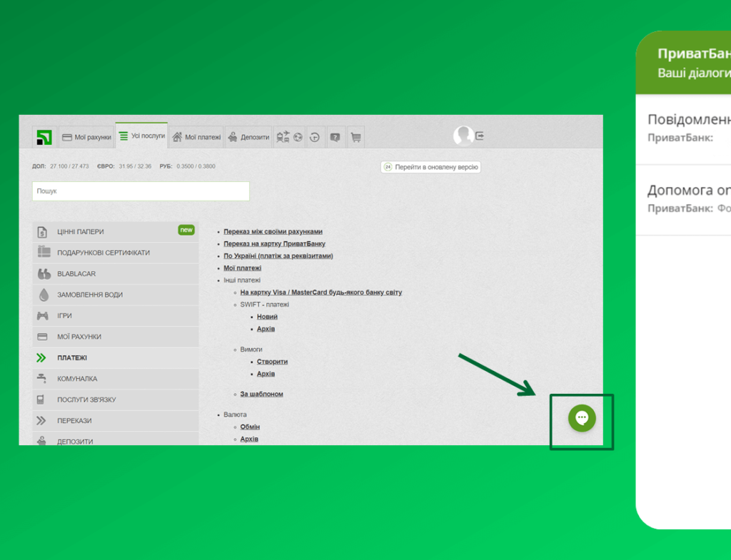
Task: Click the green PrivatBank logo icon
Action: pyautogui.click(x=45, y=137)
